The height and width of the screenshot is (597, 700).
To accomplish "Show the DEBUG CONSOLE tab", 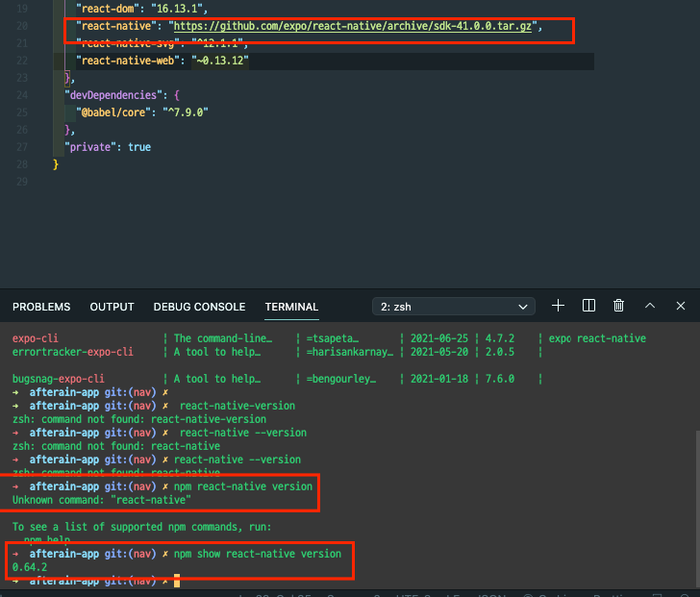I will pos(199,307).
